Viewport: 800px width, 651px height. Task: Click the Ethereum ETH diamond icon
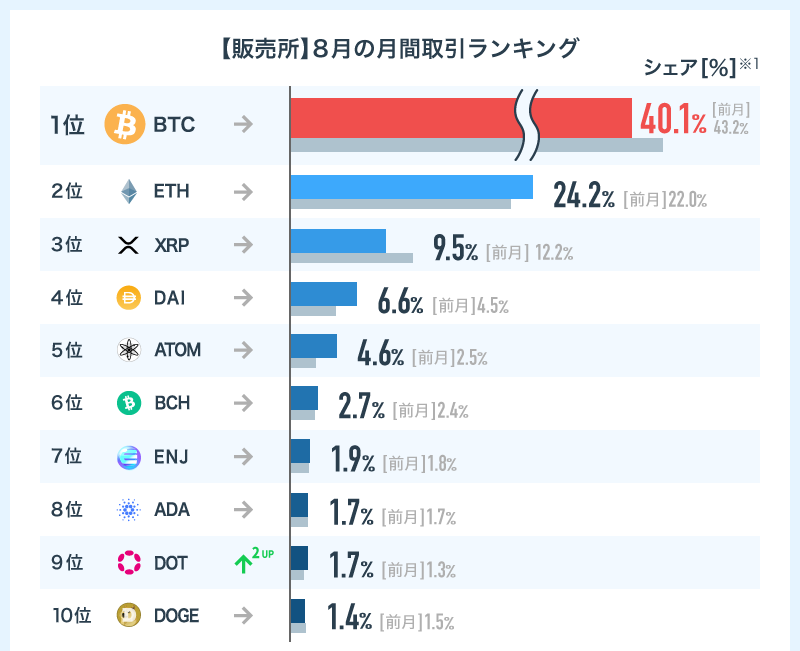[128, 191]
